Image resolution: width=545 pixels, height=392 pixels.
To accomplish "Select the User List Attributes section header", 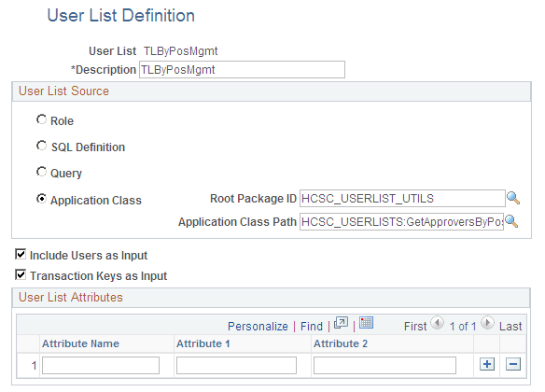I will [x=71, y=298].
